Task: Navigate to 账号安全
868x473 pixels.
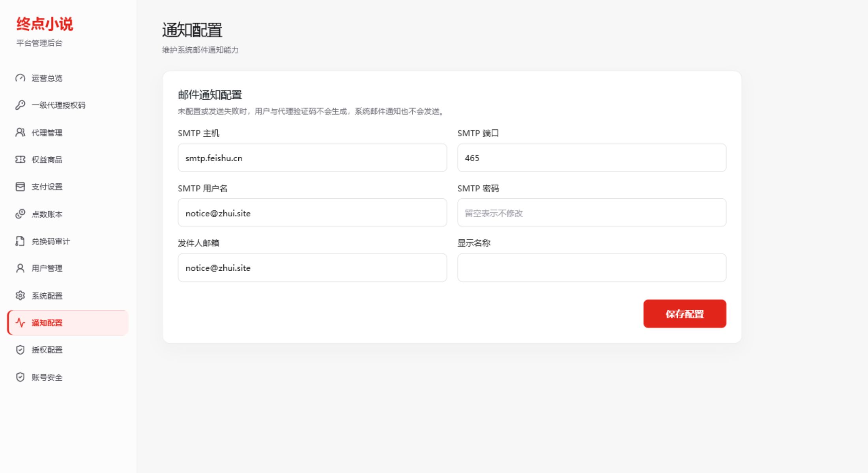Action: pyautogui.click(x=68, y=377)
